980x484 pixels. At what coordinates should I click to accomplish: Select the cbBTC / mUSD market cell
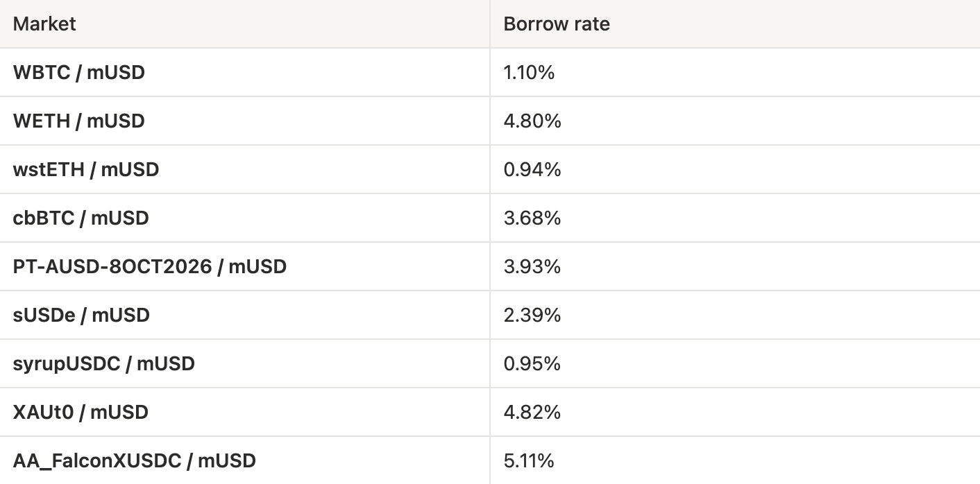(244, 218)
